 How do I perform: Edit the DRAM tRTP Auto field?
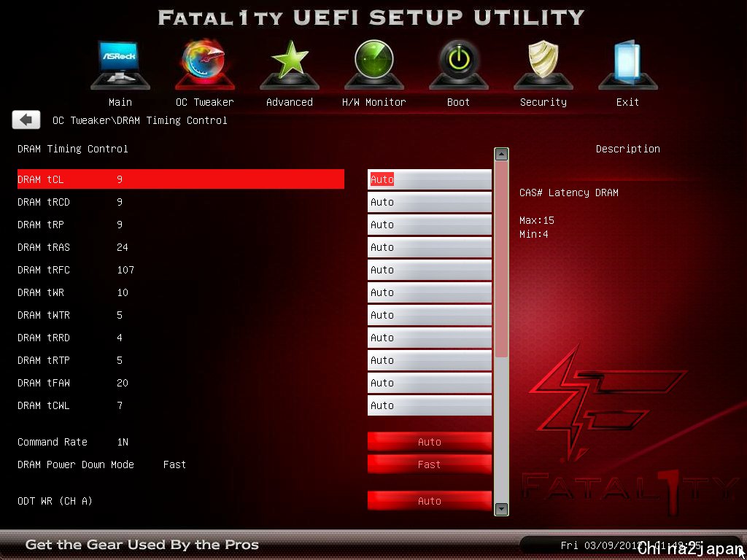click(x=429, y=360)
